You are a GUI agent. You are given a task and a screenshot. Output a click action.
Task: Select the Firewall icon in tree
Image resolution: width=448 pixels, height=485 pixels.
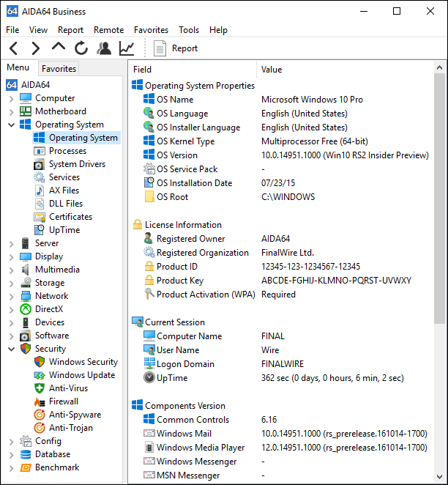pos(40,401)
